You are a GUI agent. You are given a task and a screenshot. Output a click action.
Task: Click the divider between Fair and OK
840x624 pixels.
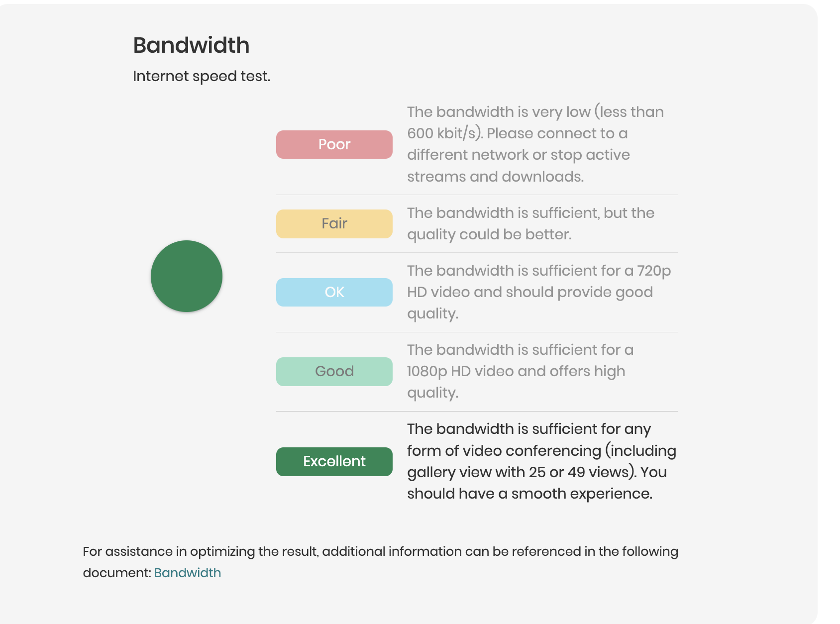(x=477, y=252)
